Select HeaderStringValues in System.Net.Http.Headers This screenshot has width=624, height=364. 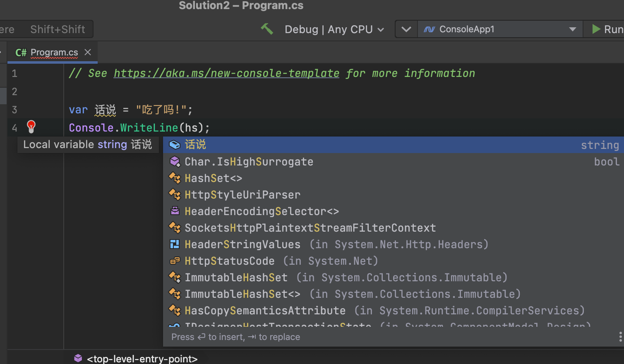pyautogui.click(x=394, y=244)
